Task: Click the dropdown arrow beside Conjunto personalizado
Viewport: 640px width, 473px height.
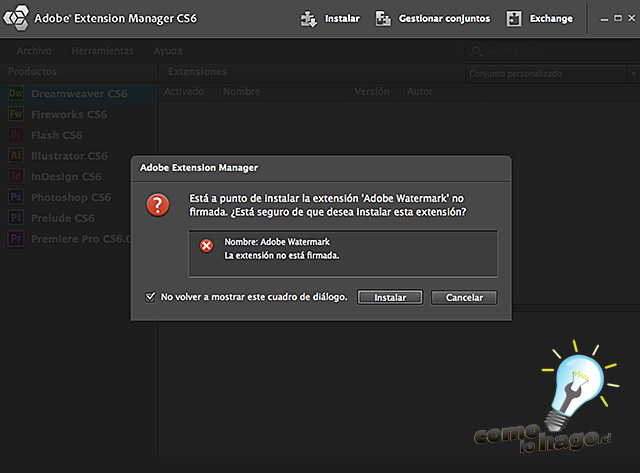Action: click(x=633, y=74)
